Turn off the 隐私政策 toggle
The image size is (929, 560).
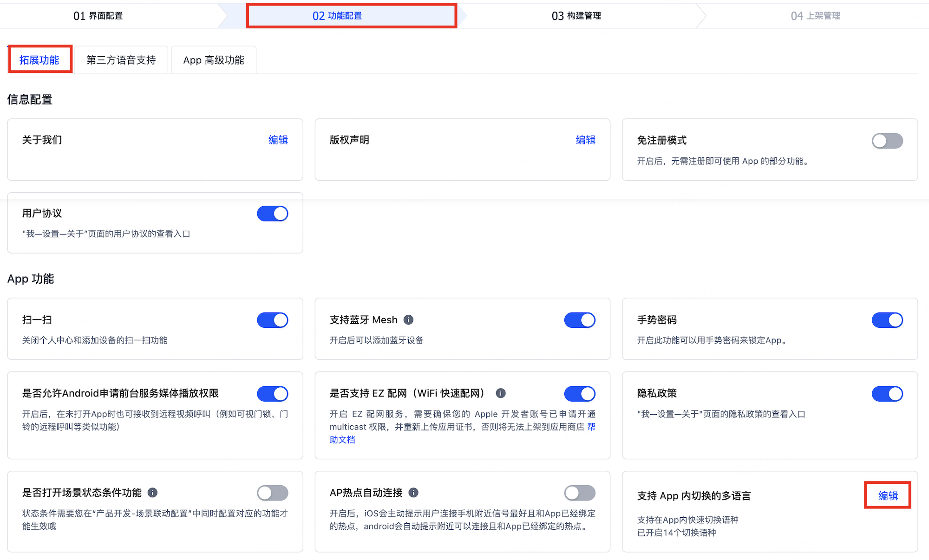click(887, 394)
